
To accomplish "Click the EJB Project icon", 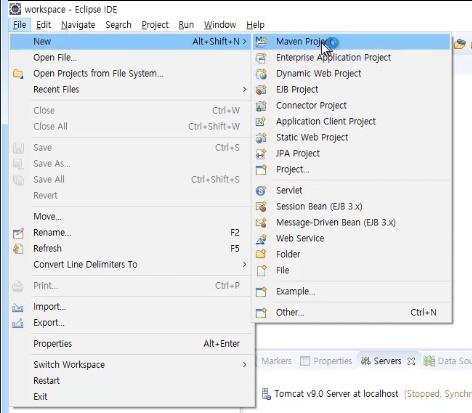I will point(261,90).
